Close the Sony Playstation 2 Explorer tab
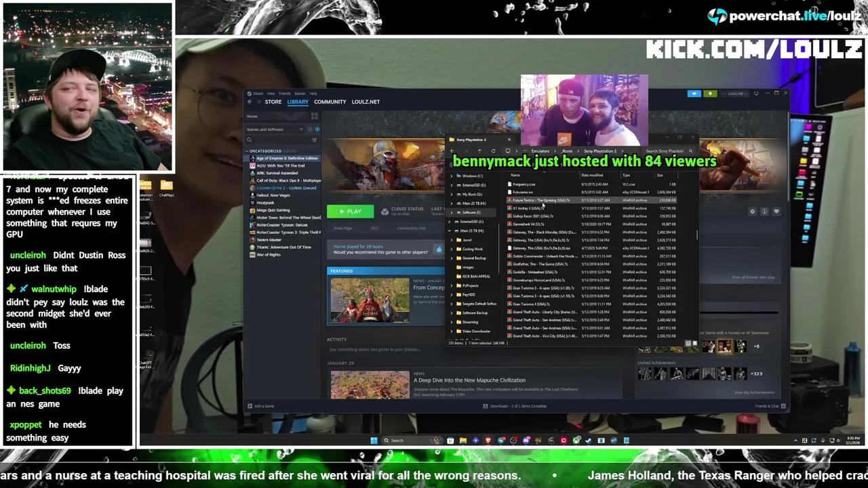868x488 pixels. point(509,140)
